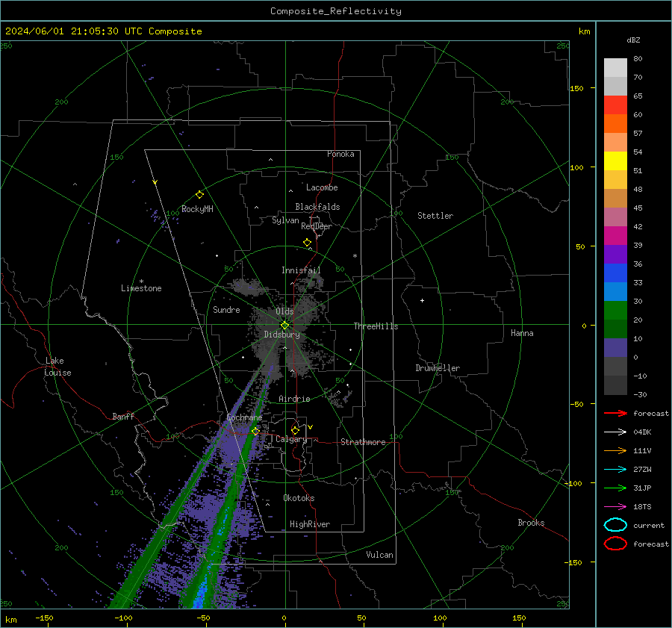672x628 pixels.
Task: Click the Composite_Reflectivity title
Action: pos(336,11)
